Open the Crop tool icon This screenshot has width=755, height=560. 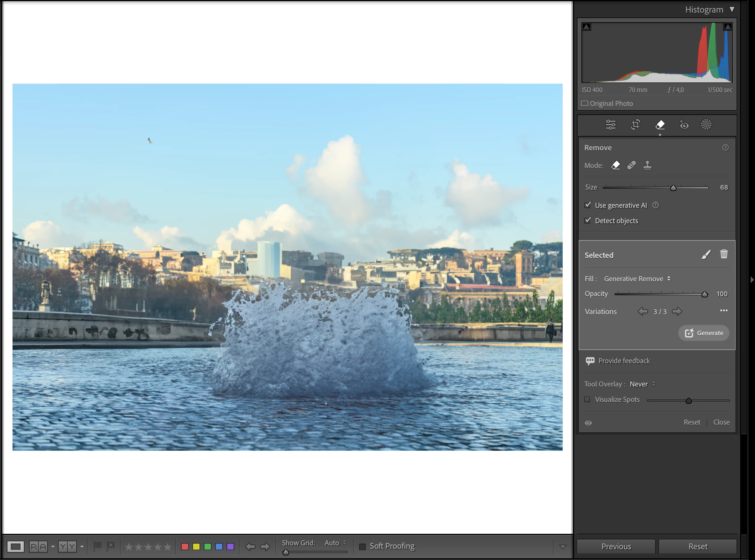tap(636, 125)
